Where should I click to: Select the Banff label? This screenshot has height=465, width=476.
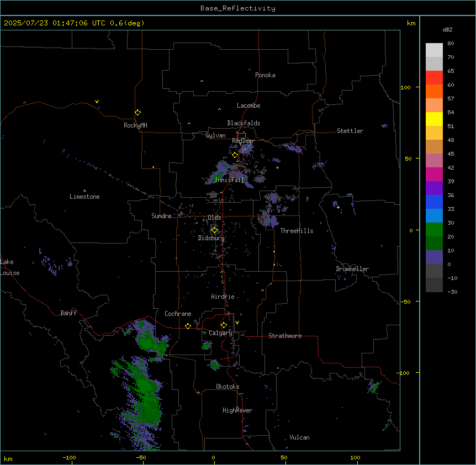coord(68,313)
